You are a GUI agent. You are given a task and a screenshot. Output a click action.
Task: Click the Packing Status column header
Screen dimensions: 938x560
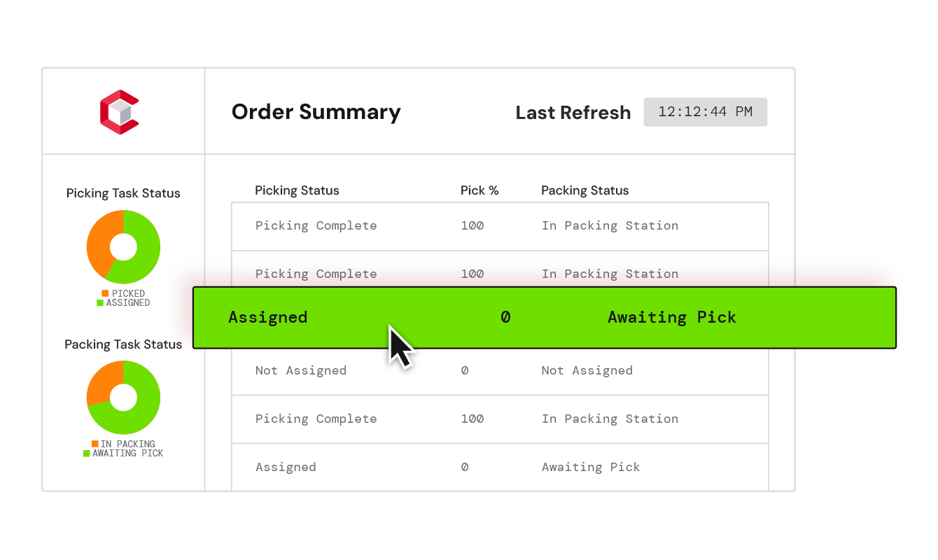click(585, 190)
